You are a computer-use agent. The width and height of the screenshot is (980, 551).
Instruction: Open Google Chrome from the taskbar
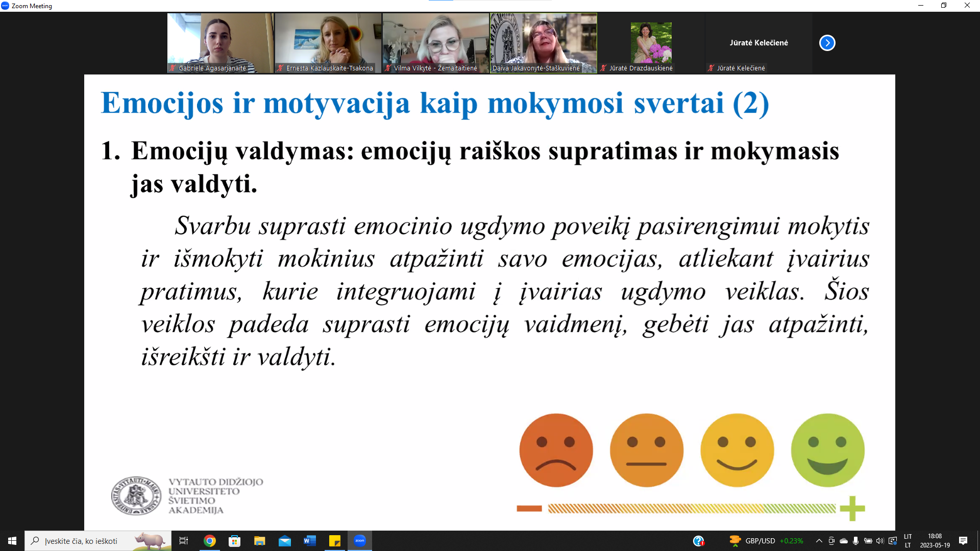coord(210,541)
